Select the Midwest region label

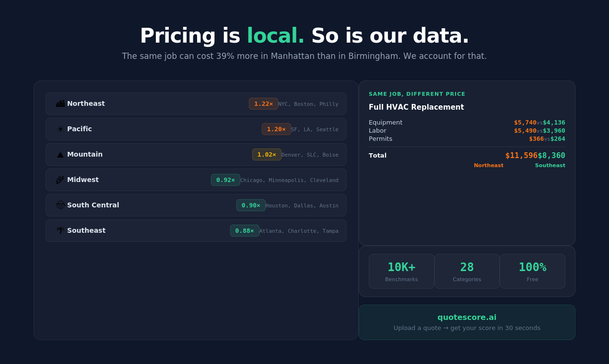coord(83,180)
